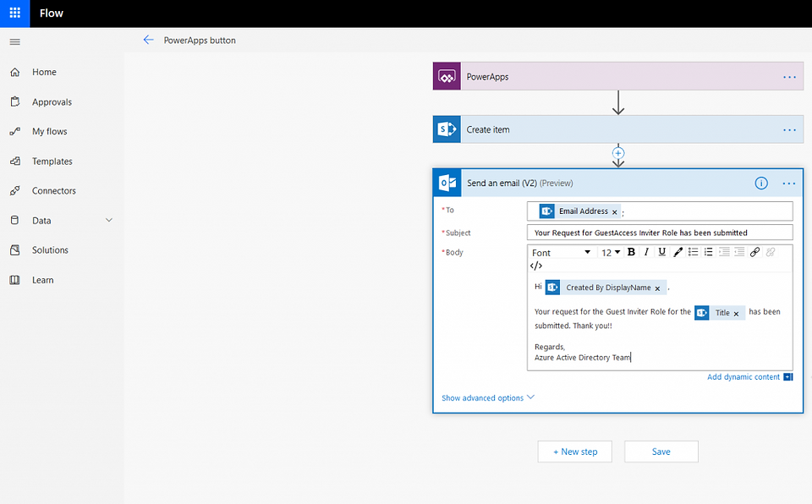Remove the Created By DisplayName token
The height and width of the screenshot is (504, 812).
coord(657,288)
